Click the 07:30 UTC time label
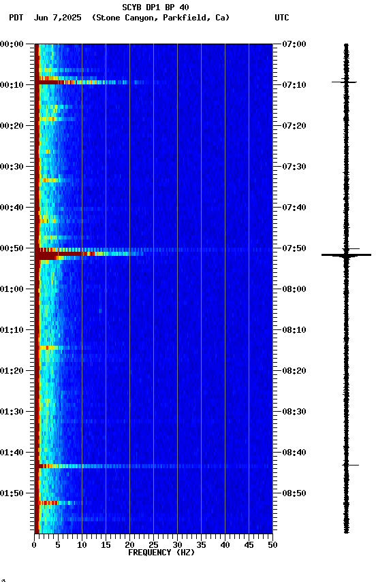Screen dimensions: 376x588 click(x=294, y=167)
